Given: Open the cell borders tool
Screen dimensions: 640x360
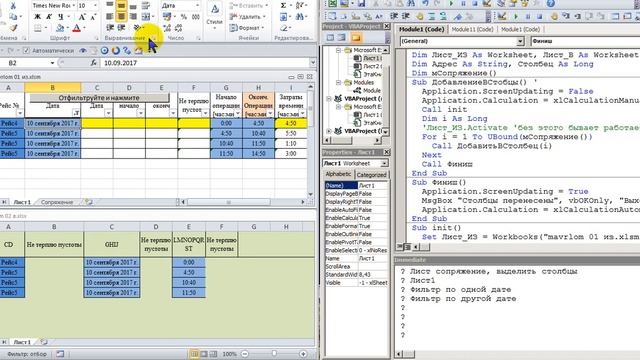Looking at the screenshot, I should coord(38,28).
